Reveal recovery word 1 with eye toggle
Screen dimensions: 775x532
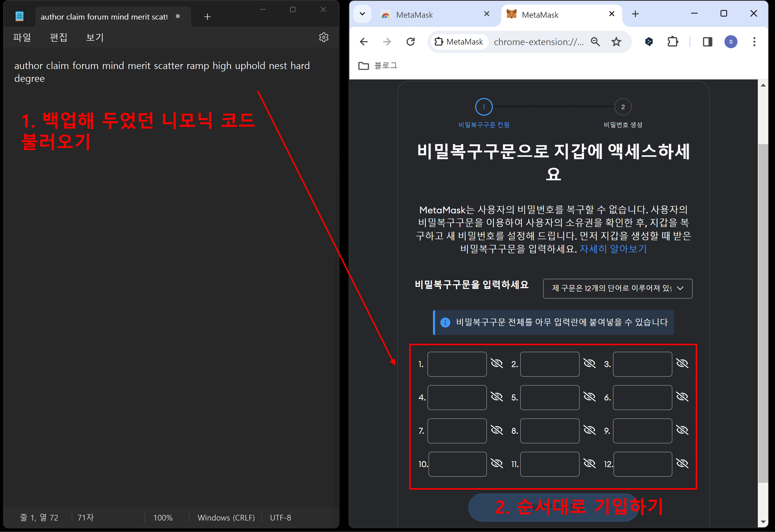click(497, 363)
